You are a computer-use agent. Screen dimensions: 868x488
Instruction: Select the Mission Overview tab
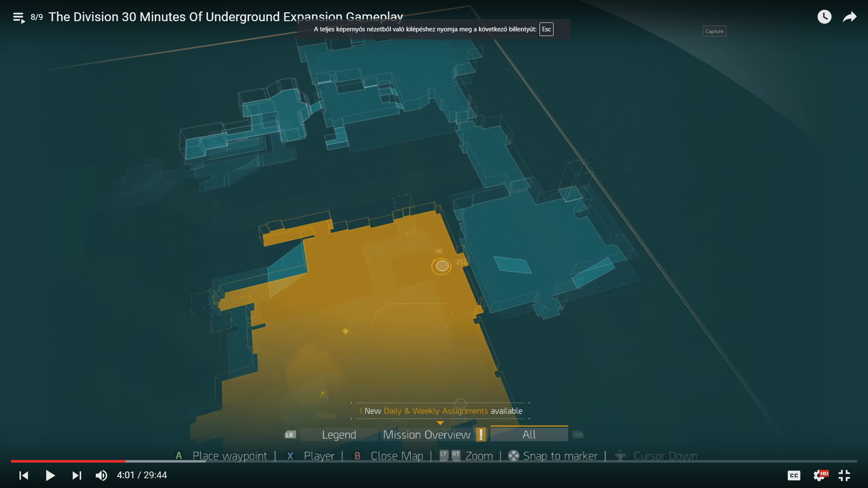tap(427, 435)
